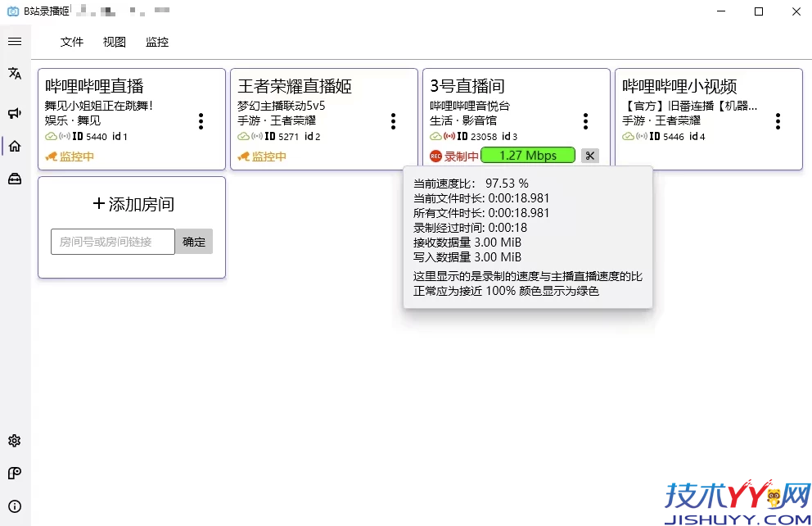Screen dimensions: 812x526
Task: Open the language switcher in the sidebar
Action: 14,73
